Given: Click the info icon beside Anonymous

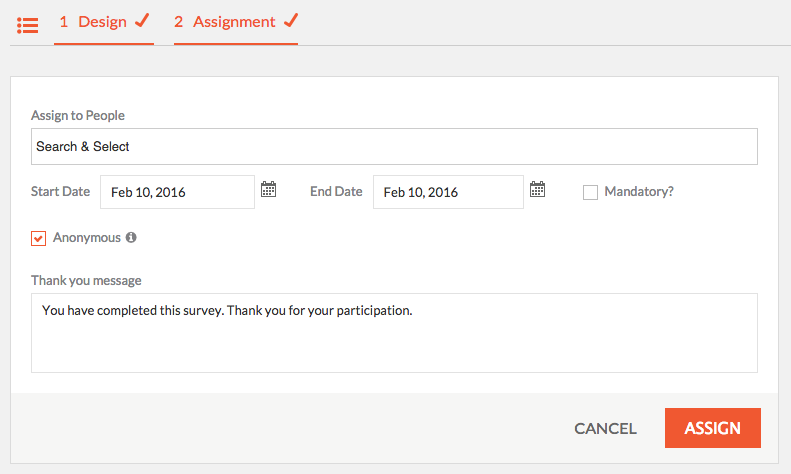Looking at the screenshot, I should tap(131, 238).
